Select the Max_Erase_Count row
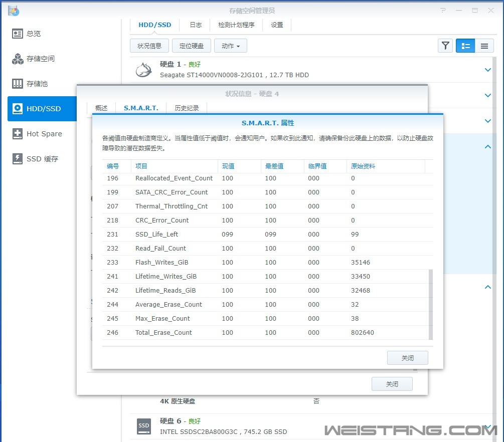 point(265,318)
